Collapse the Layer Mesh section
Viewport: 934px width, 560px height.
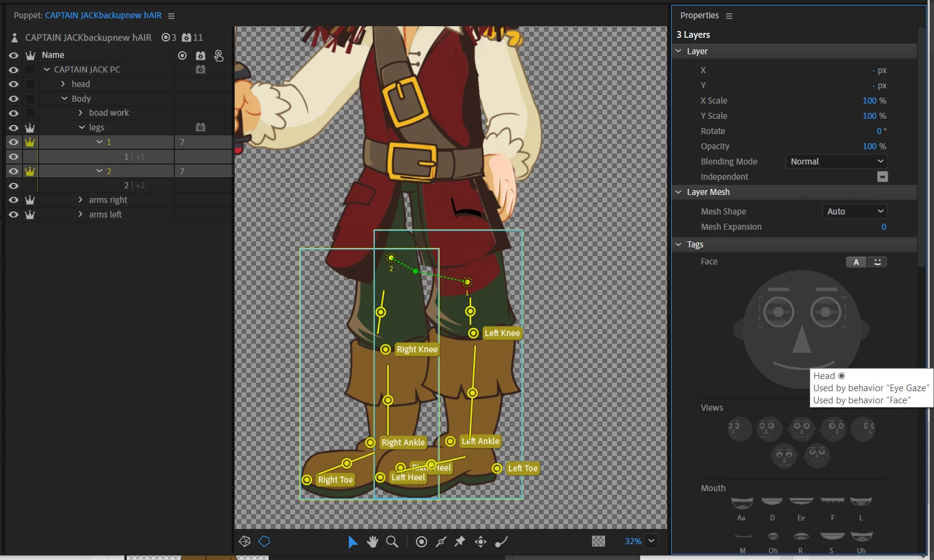coord(679,192)
